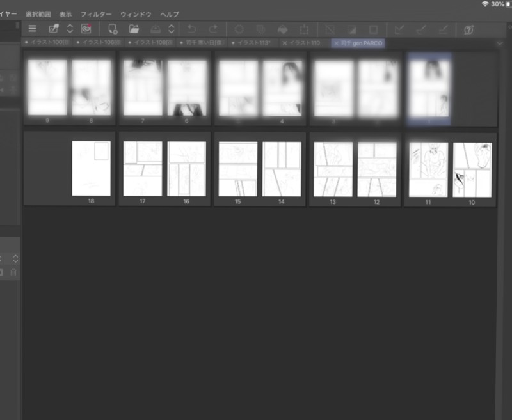512x420 pixels.
Task: Switch to the イラスト100 tab
Action: 47,42
